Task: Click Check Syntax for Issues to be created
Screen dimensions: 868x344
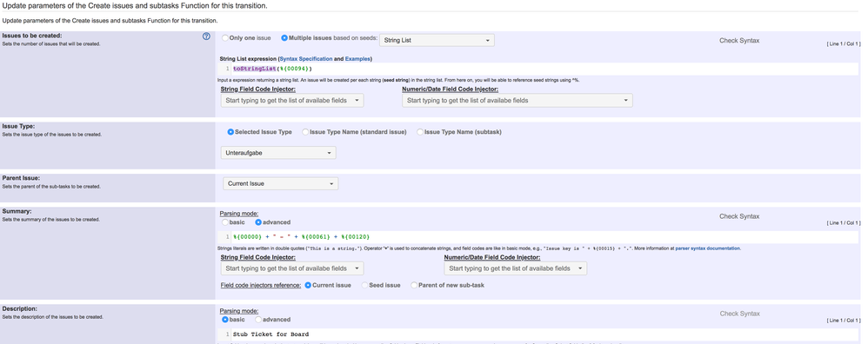Action: (739, 41)
